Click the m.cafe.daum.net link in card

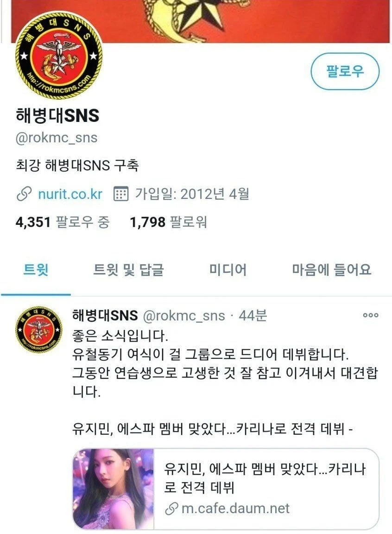click(235, 509)
